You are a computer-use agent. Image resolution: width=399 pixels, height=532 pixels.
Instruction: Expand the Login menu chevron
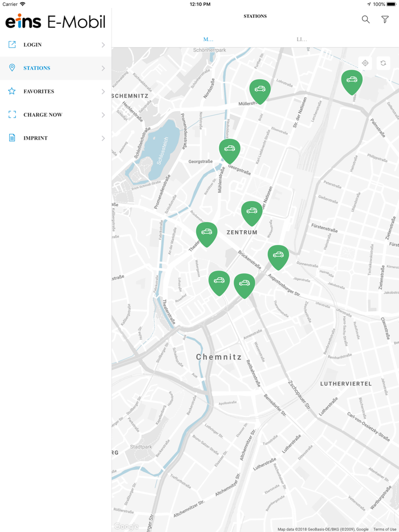click(x=103, y=45)
